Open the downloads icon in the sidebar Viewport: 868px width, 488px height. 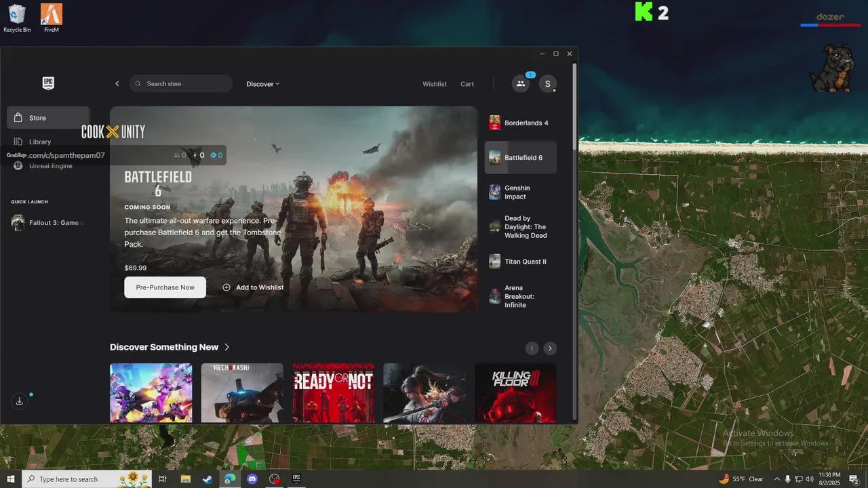coord(19,401)
